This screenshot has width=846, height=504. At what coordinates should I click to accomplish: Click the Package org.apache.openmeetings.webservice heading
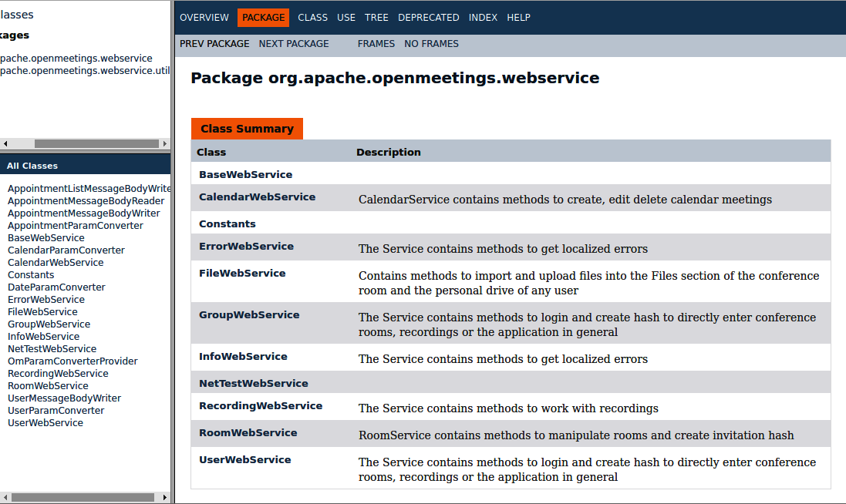pyautogui.click(x=395, y=78)
